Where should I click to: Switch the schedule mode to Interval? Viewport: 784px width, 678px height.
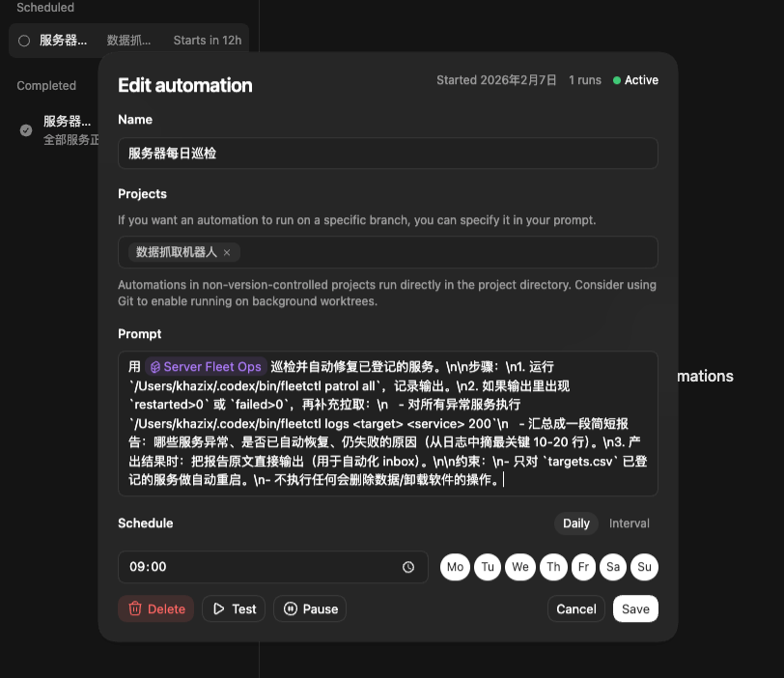pyautogui.click(x=629, y=523)
